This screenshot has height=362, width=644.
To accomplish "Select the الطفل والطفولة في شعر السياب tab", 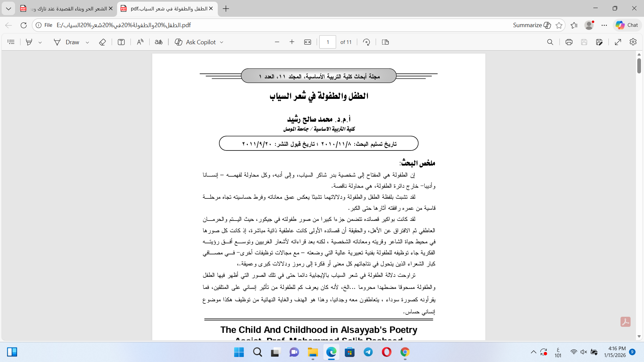I will point(167,8).
